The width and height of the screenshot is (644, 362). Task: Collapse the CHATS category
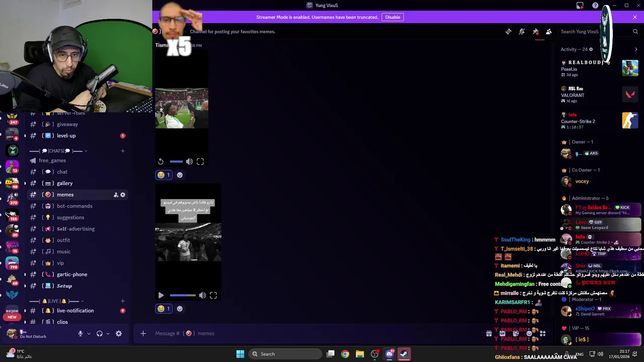pyautogui.click(x=58, y=151)
